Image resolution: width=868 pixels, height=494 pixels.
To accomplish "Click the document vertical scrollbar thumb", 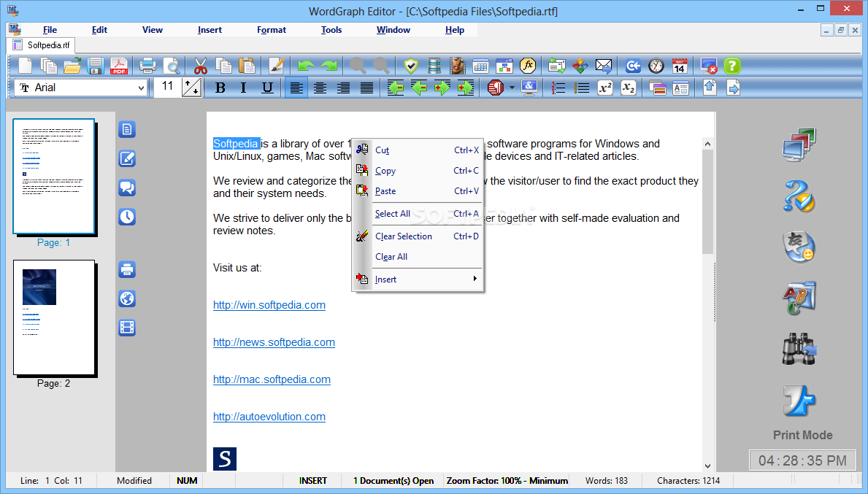I will (707, 202).
